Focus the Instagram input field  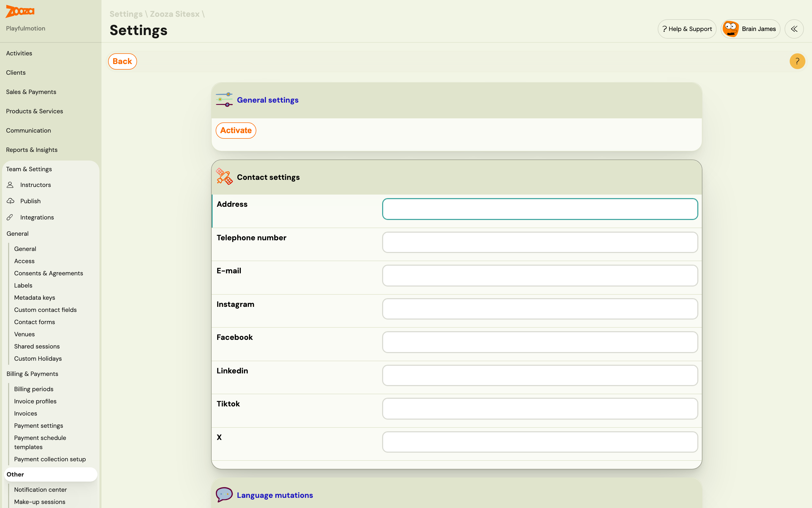coord(540,309)
